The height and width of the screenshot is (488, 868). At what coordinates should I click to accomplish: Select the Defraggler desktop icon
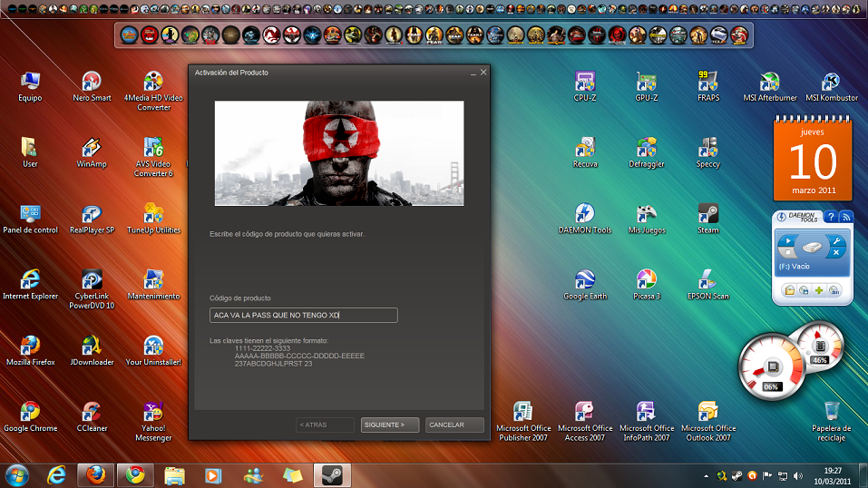[x=647, y=153]
